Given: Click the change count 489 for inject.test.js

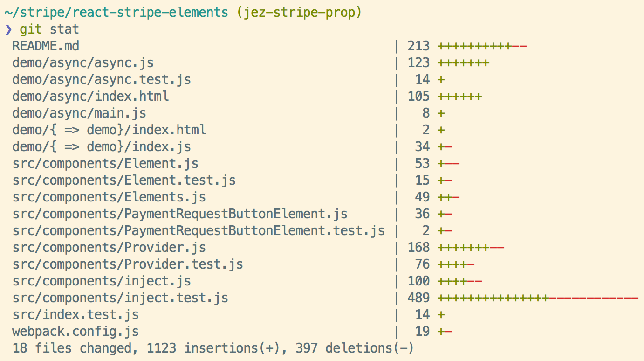Looking at the screenshot, I should pyautogui.click(x=418, y=298).
